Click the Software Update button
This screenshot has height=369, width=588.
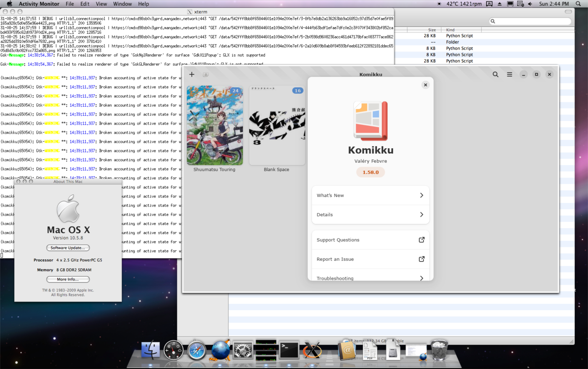click(68, 248)
